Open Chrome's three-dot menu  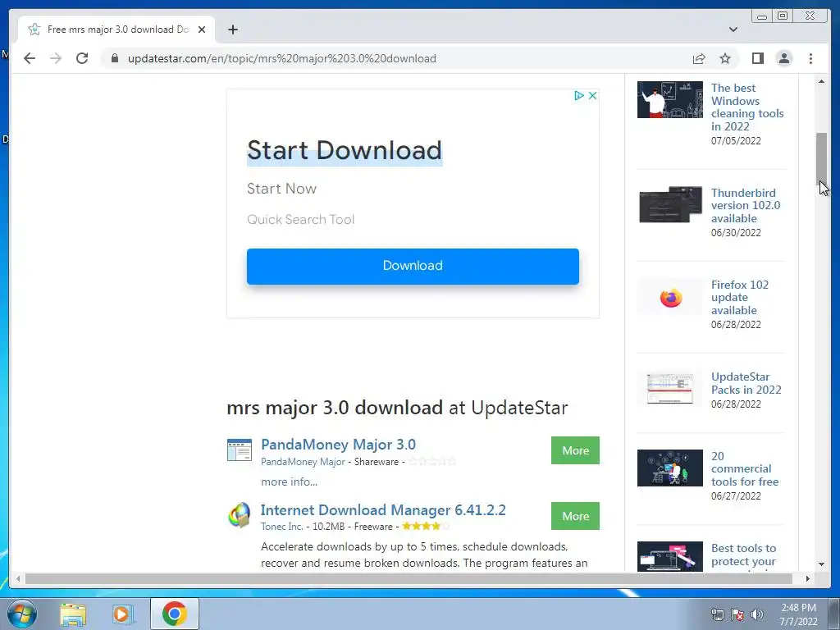(810, 58)
